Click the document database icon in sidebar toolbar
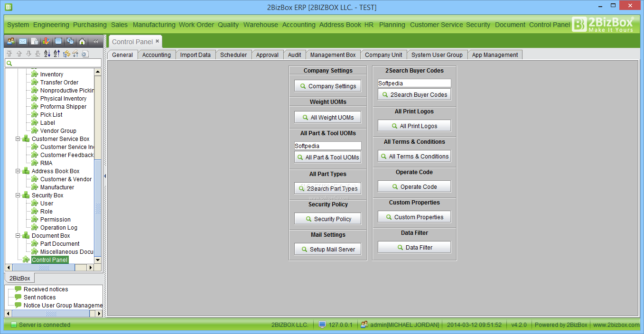The image size is (644, 334). coord(35,41)
